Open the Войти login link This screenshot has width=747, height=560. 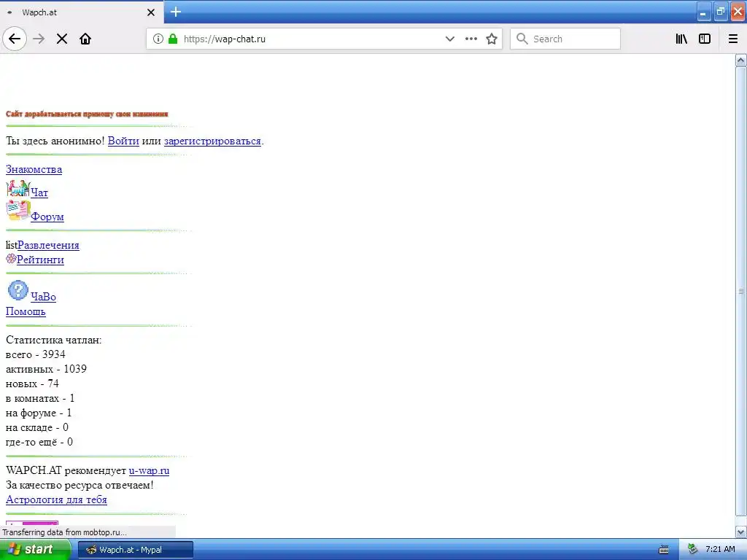pyautogui.click(x=123, y=141)
